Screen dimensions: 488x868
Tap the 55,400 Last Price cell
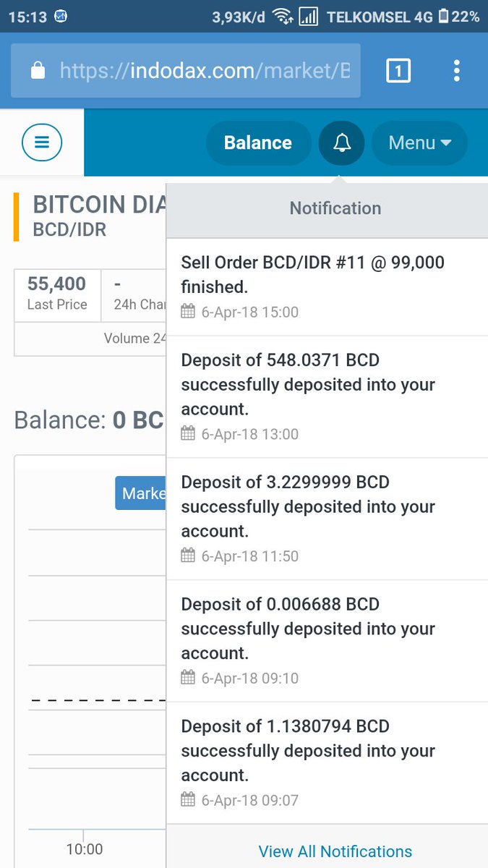click(x=57, y=293)
